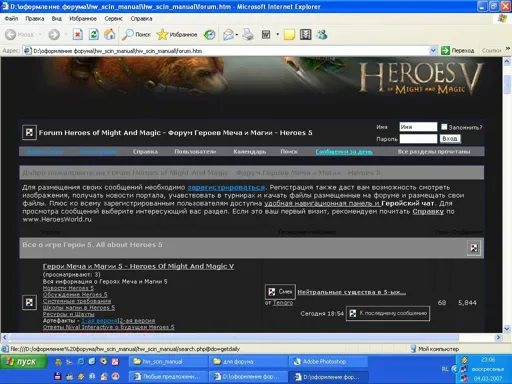This screenshot has width=512, height=384.
Task: Open Герои Меча и Магии 5 forum link
Action: [138, 266]
